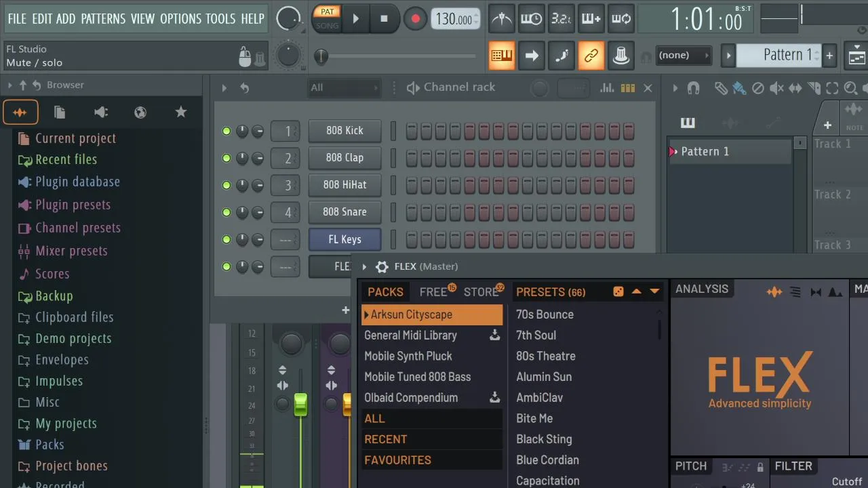Select the playlist mute tool
Image resolution: width=868 pixels, height=488 pixels.
click(776, 88)
